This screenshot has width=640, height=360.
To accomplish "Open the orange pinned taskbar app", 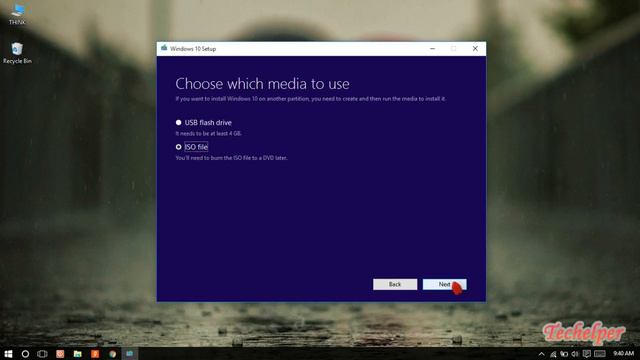I will [95, 354].
